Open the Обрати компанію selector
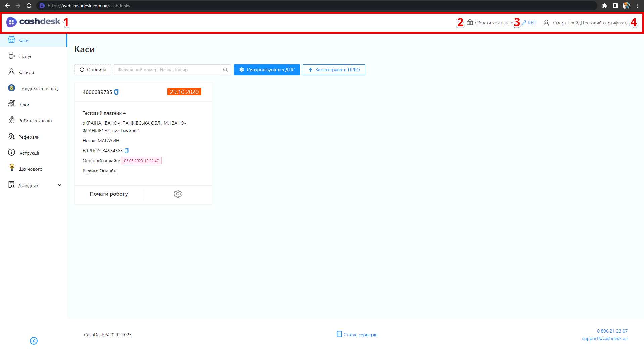Viewport: 644px width, 349px height. point(490,23)
